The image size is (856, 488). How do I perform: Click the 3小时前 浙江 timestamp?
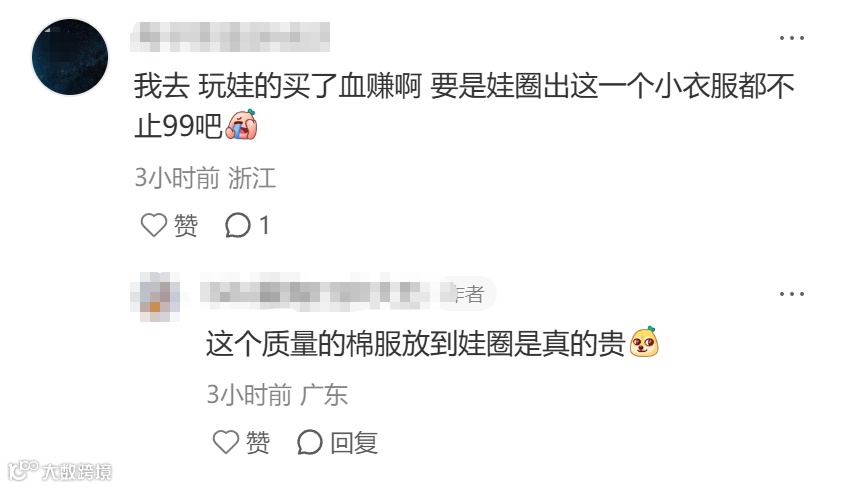(x=205, y=178)
